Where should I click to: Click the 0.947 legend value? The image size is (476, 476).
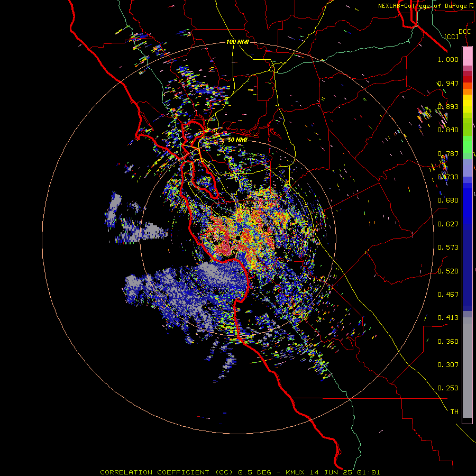coord(448,83)
